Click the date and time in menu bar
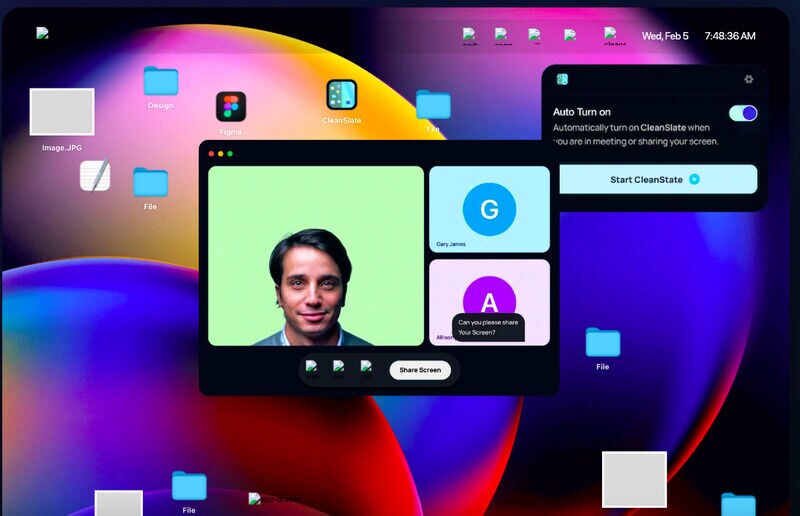 coord(699,35)
